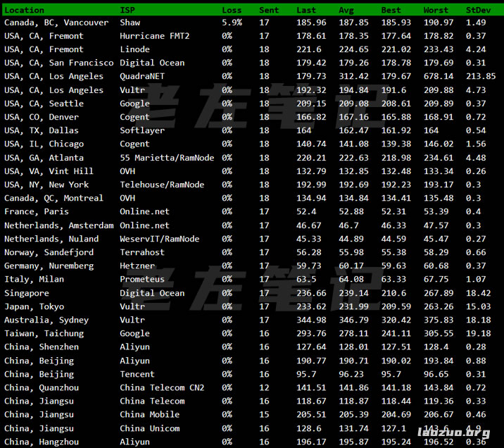Click the 213.85 StDev value
Viewport: 504px width, 448px height.
point(481,77)
